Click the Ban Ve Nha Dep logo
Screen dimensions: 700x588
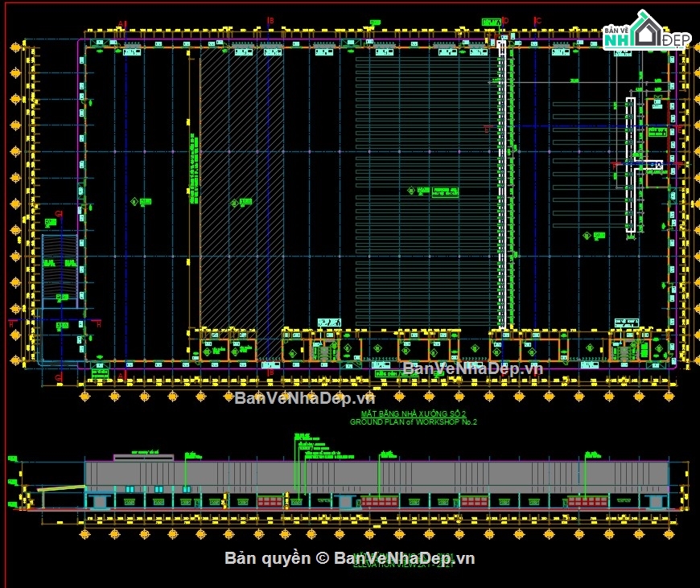pos(646,33)
